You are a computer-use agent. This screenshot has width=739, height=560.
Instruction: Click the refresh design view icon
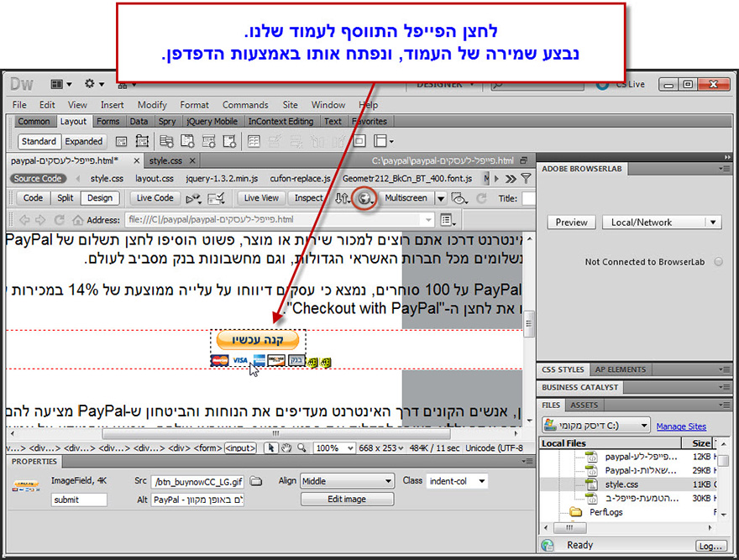481,198
